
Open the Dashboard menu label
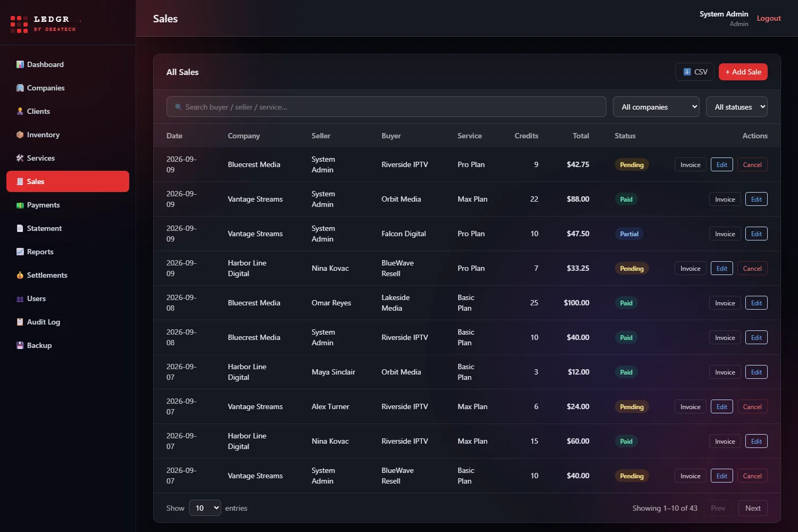(x=45, y=64)
